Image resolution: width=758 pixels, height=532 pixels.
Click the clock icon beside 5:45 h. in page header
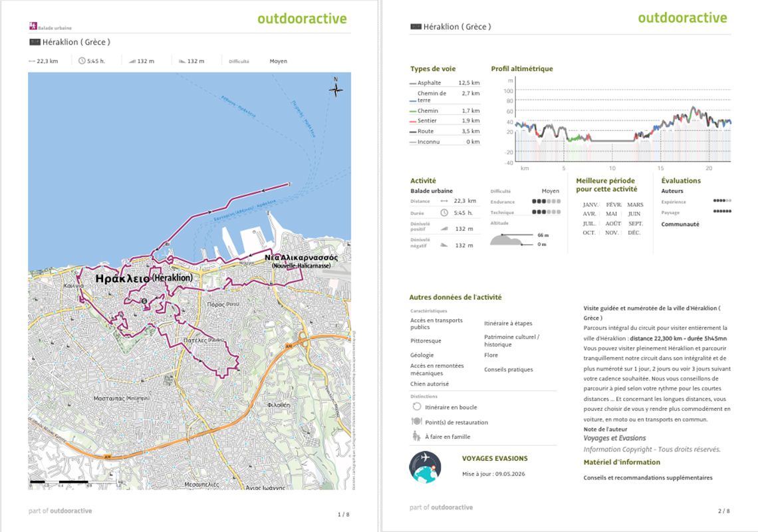pyautogui.click(x=82, y=61)
